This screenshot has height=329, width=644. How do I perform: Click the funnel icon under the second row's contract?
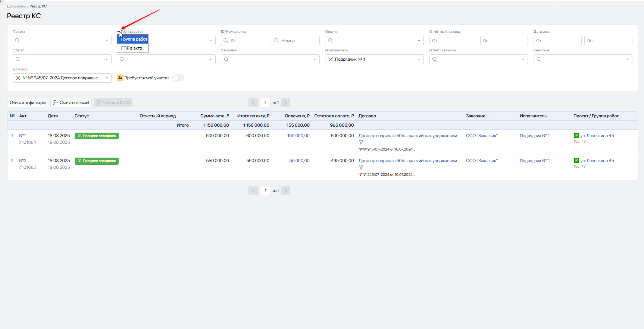pyautogui.click(x=361, y=167)
